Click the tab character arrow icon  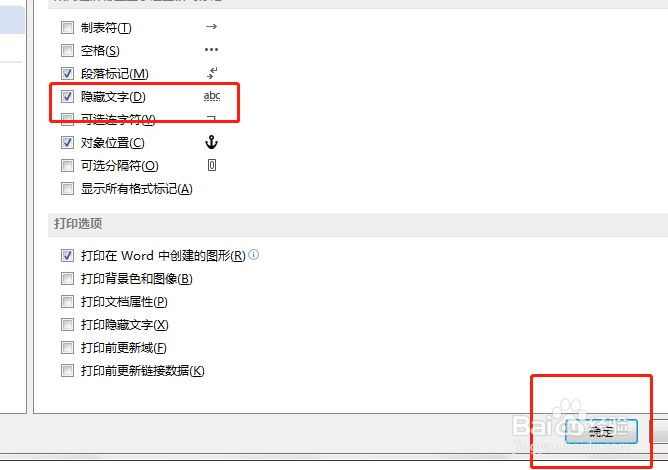(211, 27)
